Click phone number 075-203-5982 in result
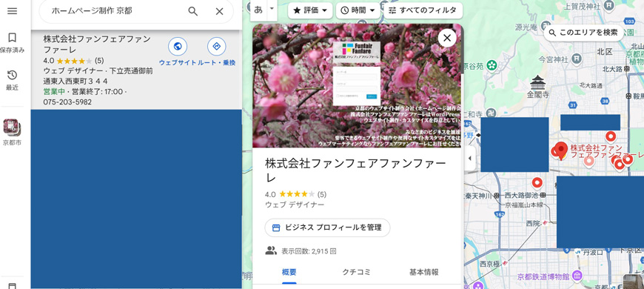 [67, 102]
